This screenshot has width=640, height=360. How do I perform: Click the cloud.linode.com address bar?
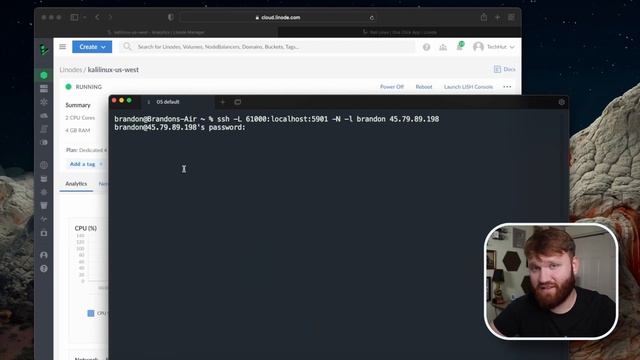tap(278, 17)
